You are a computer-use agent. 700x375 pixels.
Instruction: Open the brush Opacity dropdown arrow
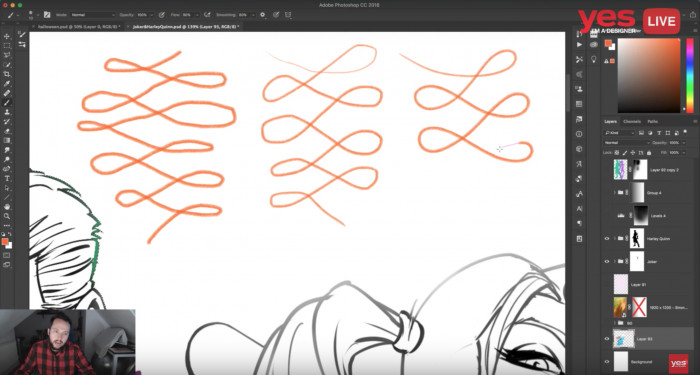click(x=152, y=15)
